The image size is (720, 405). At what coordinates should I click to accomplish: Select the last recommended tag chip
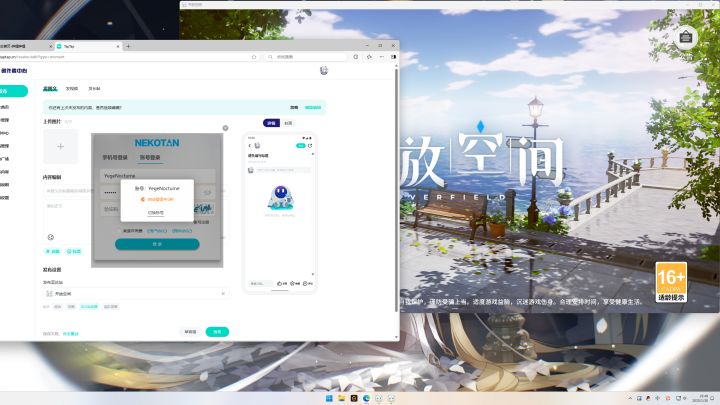[x=111, y=306]
